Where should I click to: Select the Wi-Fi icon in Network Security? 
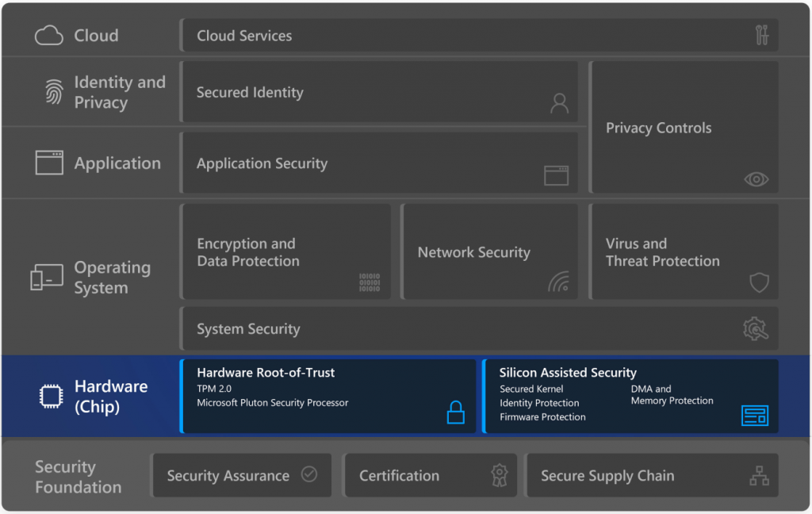click(559, 282)
